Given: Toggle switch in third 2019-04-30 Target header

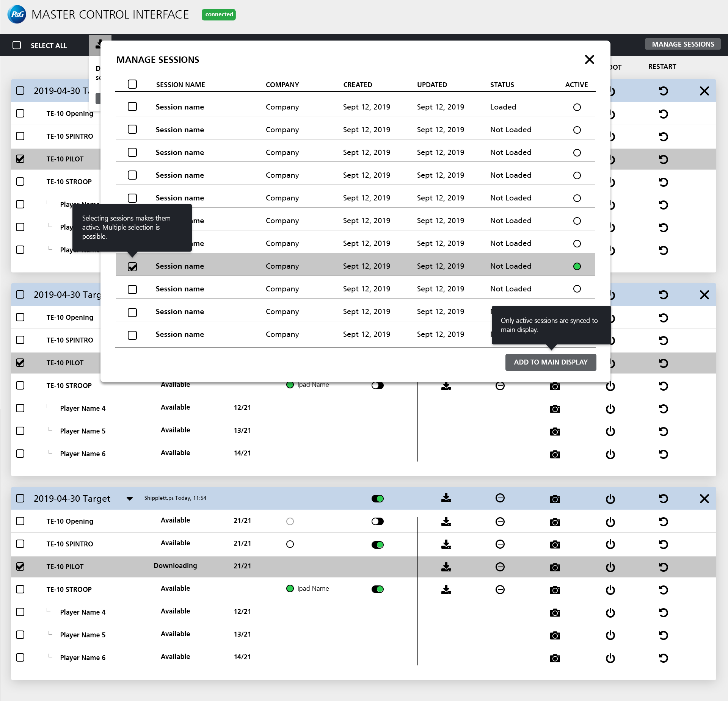Looking at the screenshot, I should point(377,499).
